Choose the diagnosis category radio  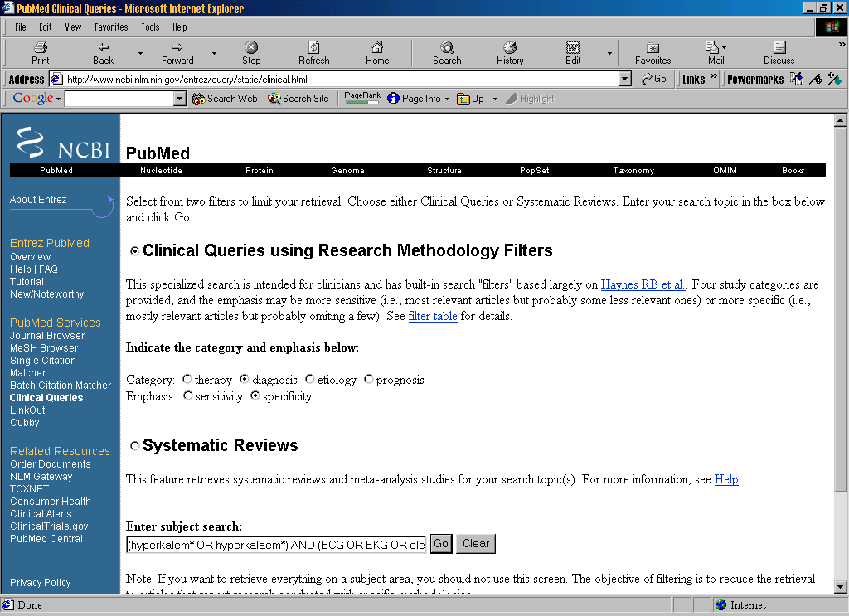click(x=245, y=379)
